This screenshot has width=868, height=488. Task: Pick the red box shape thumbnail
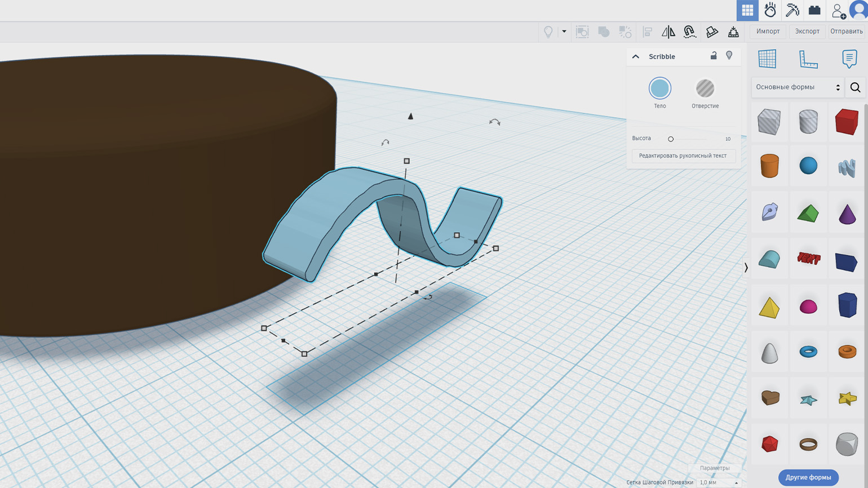[x=846, y=122]
